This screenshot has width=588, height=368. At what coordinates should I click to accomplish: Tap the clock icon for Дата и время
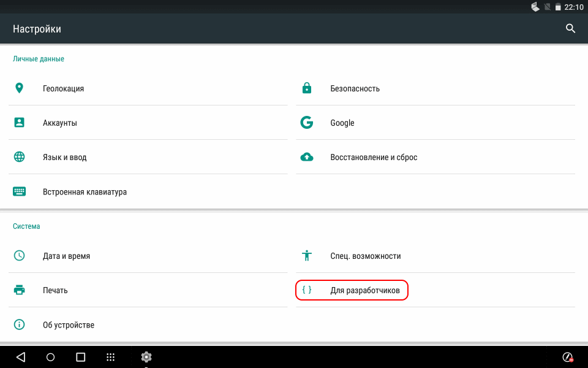19,256
